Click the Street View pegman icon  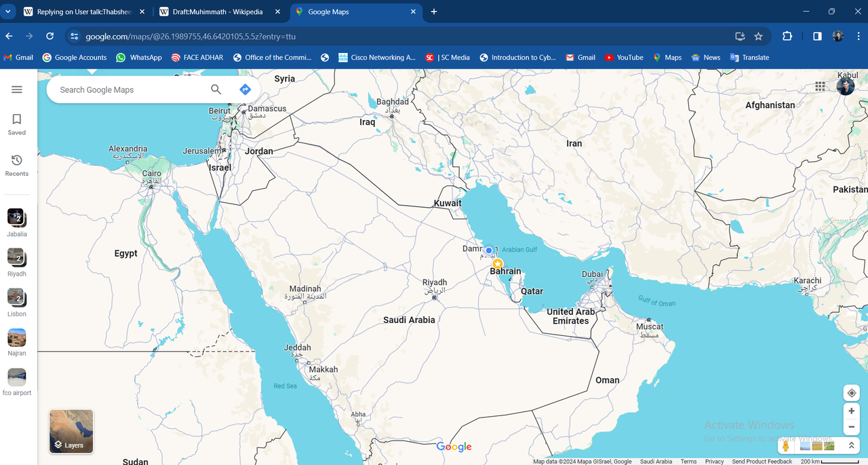786,446
